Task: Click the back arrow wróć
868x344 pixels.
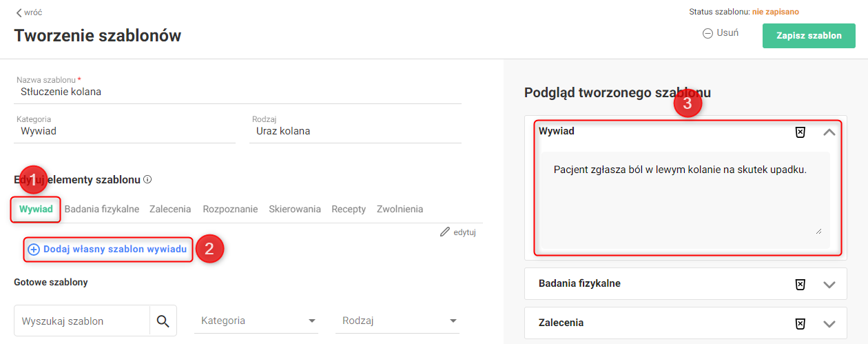Action: tap(19, 12)
